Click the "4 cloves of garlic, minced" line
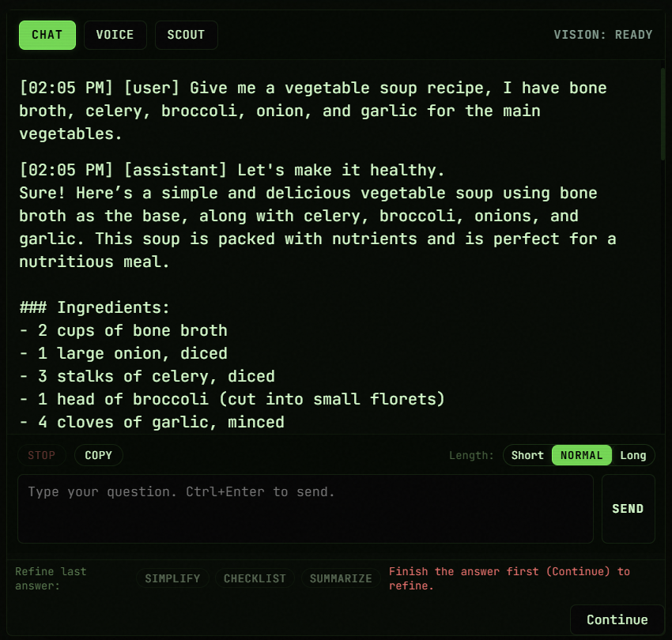Screen dimensions: 672x640 (152, 423)
